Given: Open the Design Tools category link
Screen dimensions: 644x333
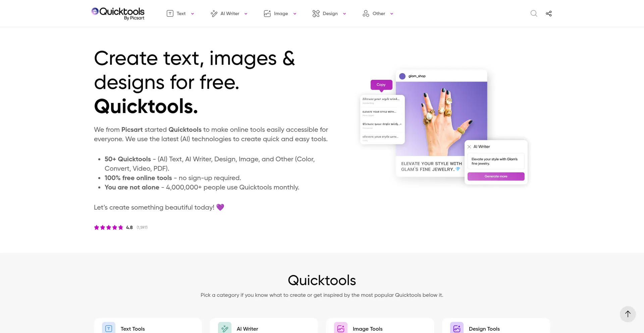Looking at the screenshot, I should pyautogui.click(x=484, y=329).
